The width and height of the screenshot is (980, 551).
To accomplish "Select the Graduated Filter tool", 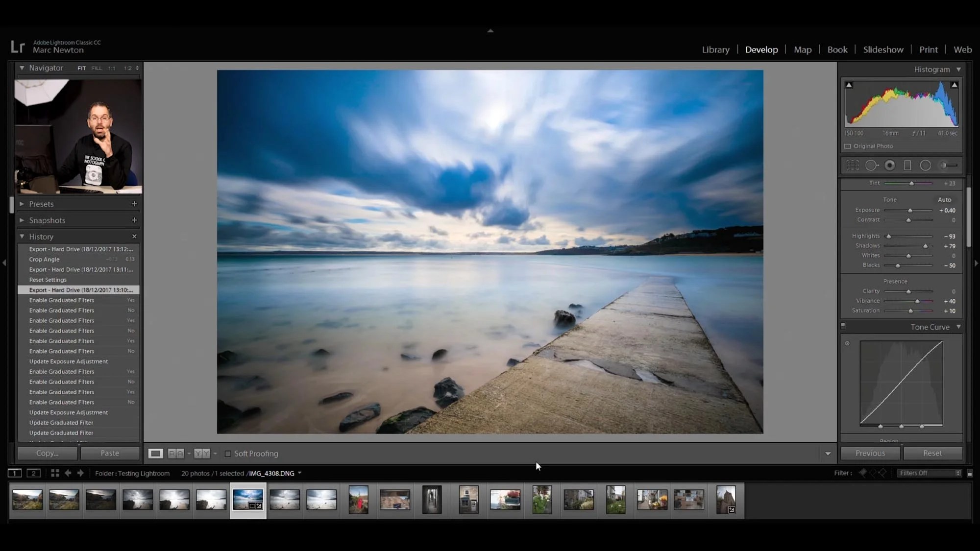I will click(907, 166).
